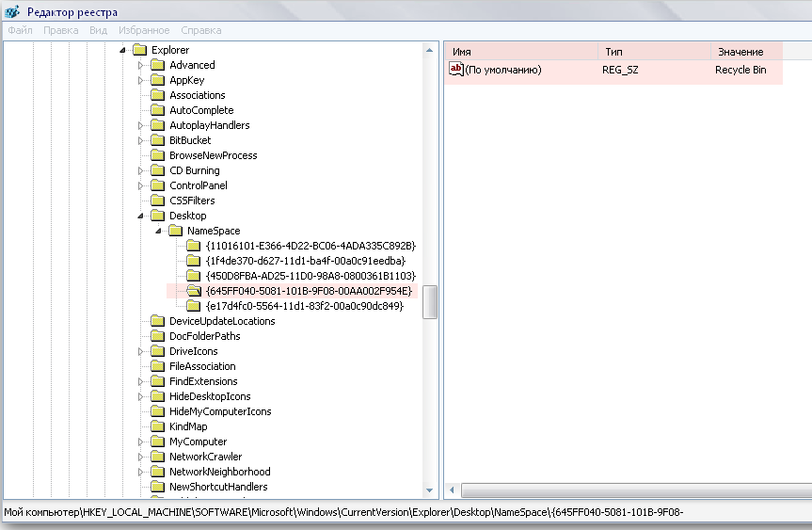Click folder icon of {450D8FBA-AD25-11D0-98A8-0800361B1103}
The height and width of the screenshot is (530, 812).
click(194, 275)
